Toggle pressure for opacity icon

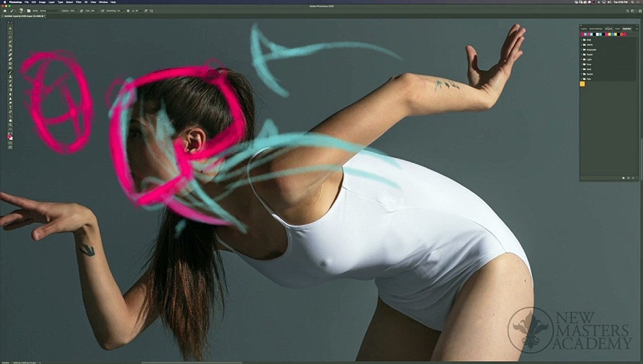click(81, 11)
